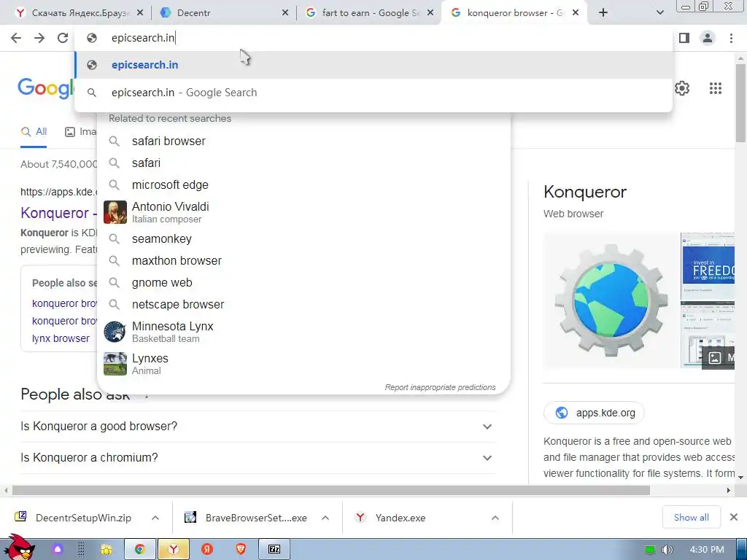Click the address bar containing epicsearch.in
The height and width of the screenshot is (560, 747).
[373, 38]
